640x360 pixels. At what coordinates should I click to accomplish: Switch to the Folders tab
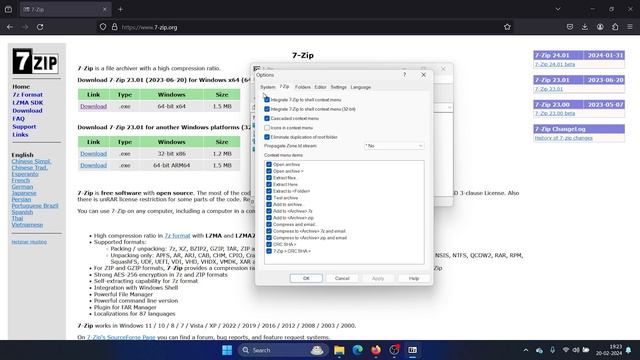tap(302, 87)
